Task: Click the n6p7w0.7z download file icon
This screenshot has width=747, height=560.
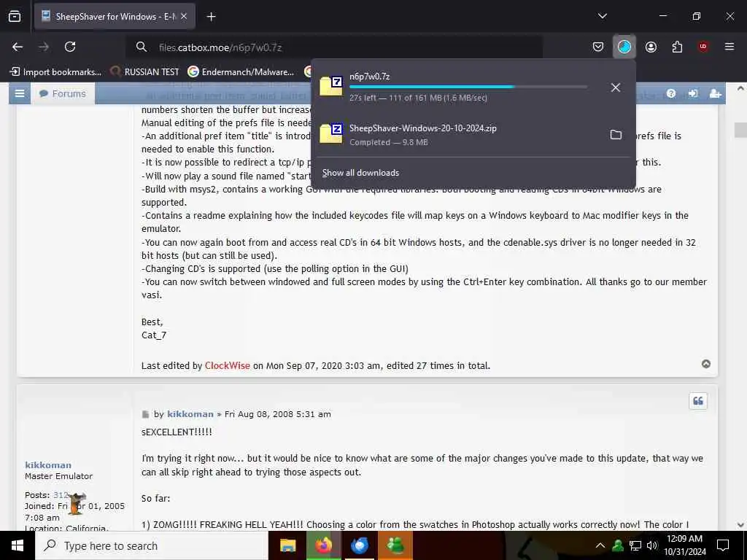Action: 331,86
